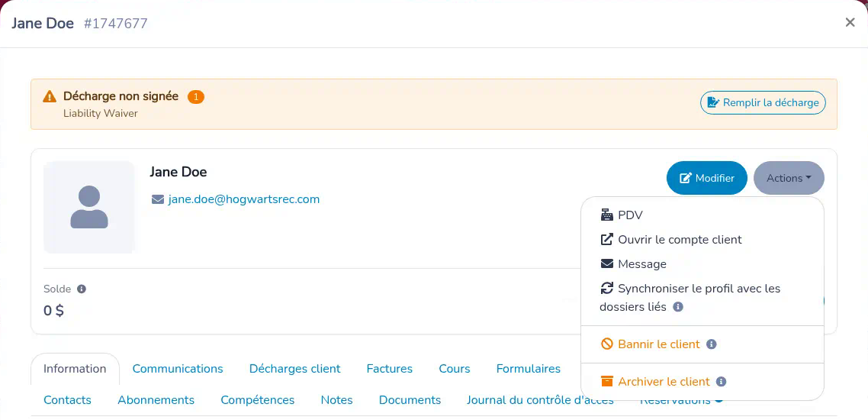This screenshot has height=420, width=868.
Task: Switch to the Contacts tab
Action: [67, 400]
